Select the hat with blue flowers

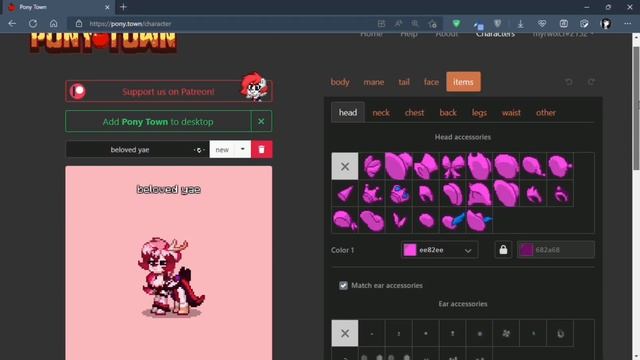click(399, 193)
